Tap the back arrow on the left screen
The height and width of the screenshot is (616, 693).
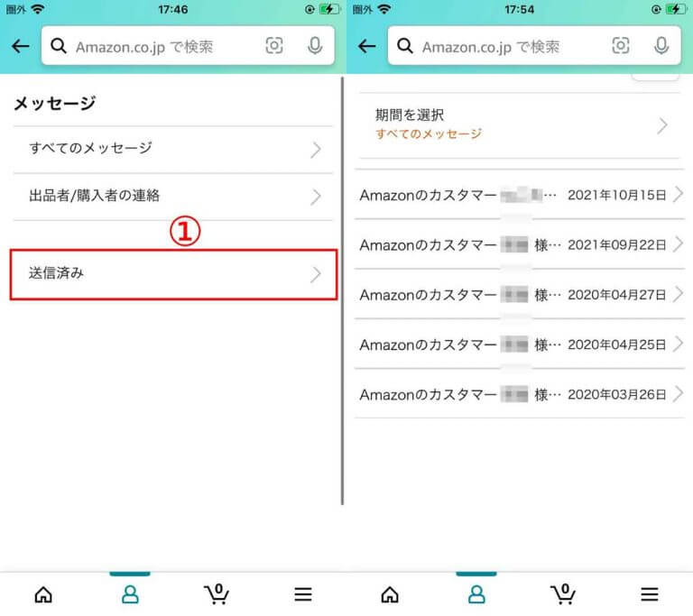point(20,47)
